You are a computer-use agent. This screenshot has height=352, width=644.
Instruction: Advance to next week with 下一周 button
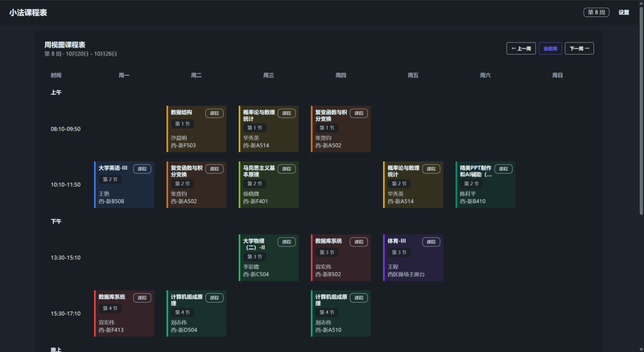580,48
